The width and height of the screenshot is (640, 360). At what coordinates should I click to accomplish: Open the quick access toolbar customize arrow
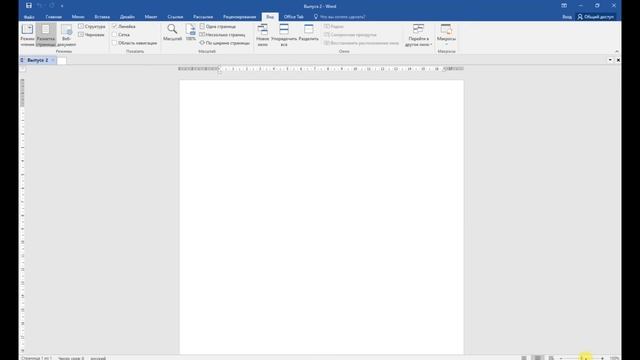62,6
